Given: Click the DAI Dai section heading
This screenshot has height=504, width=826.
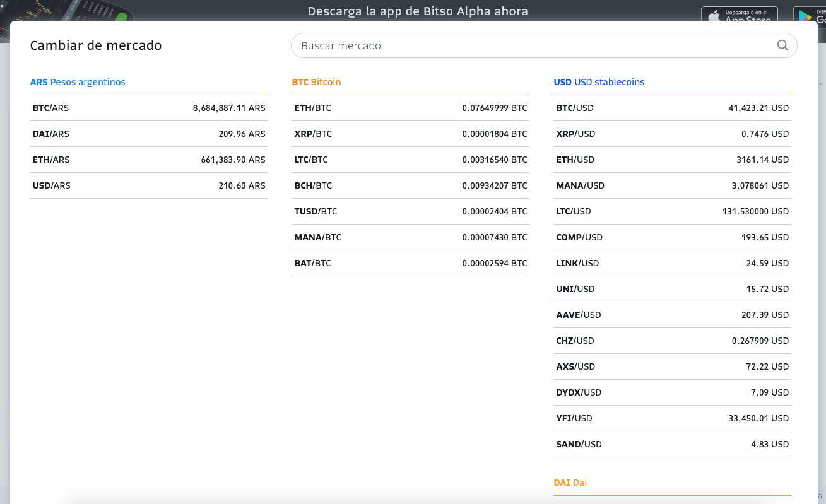Looking at the screenshot, I should click(570, 483).
